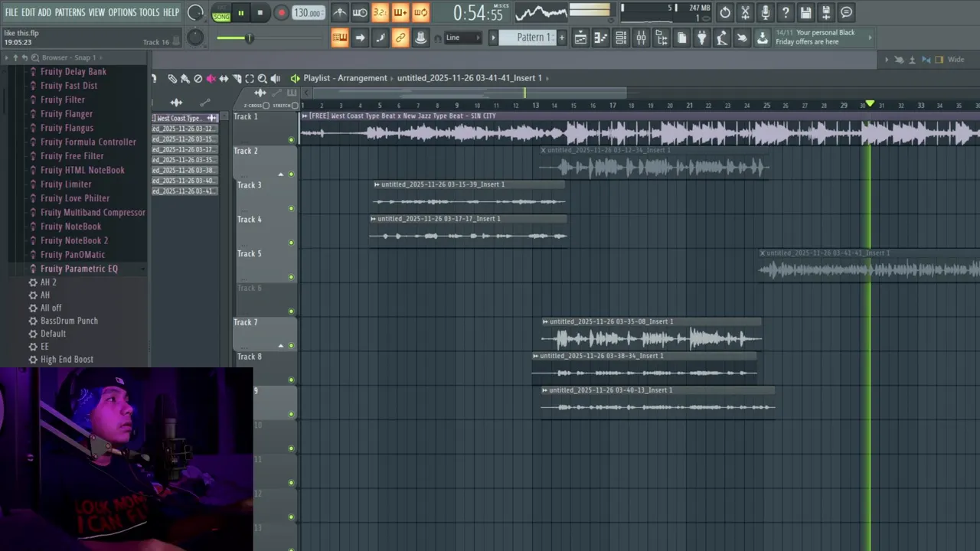The width and height of the screenshot is (980, 551).
Task: Choose the Select tool in playlist toolbar
Action: pos(250,78)
